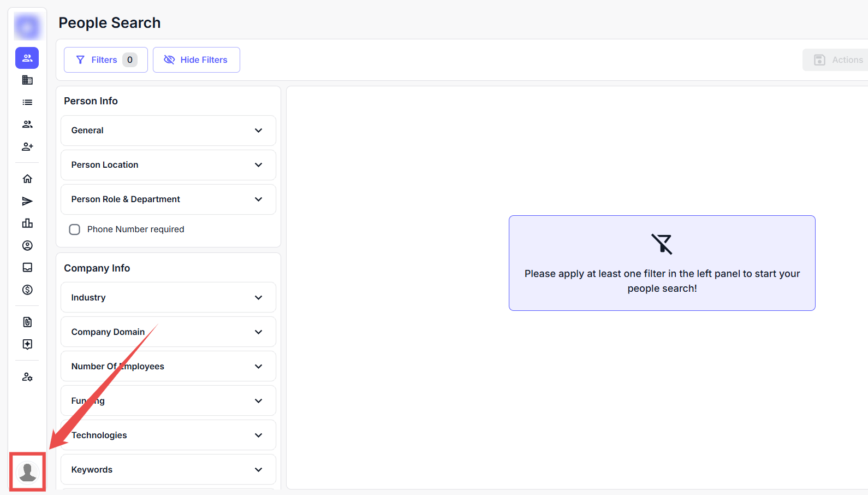868x495 pixels.
Task: Click the user settings gear icon
Action: click(27, 377)
